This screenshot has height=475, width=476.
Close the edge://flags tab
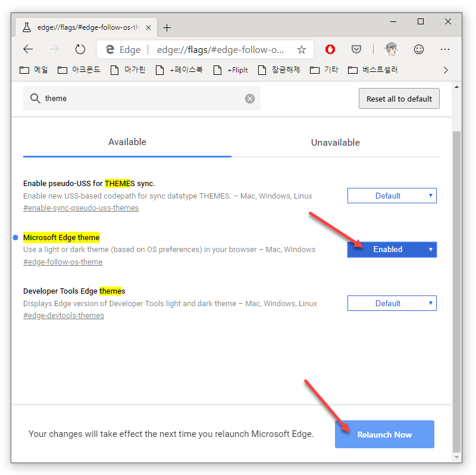(148, 27)
